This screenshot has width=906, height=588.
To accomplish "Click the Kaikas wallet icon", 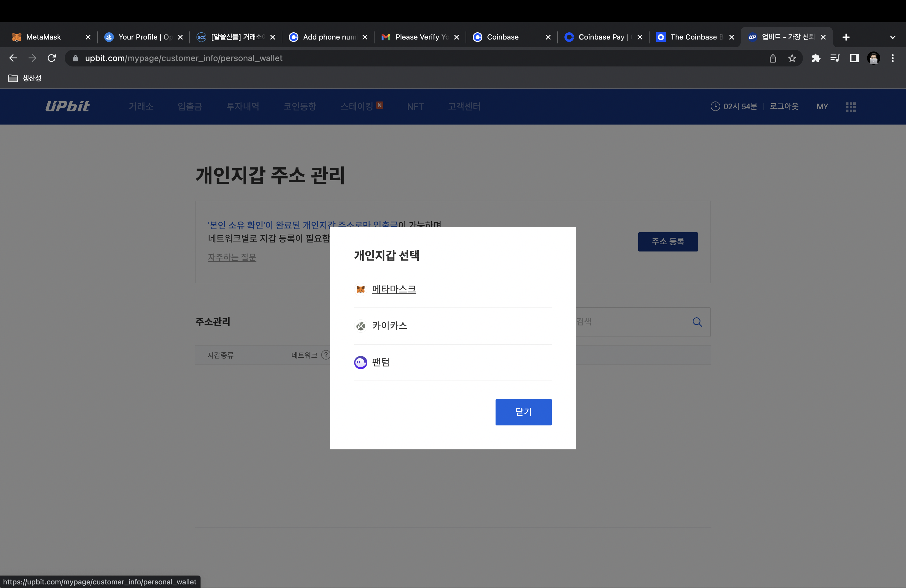I will click(360, 326).
